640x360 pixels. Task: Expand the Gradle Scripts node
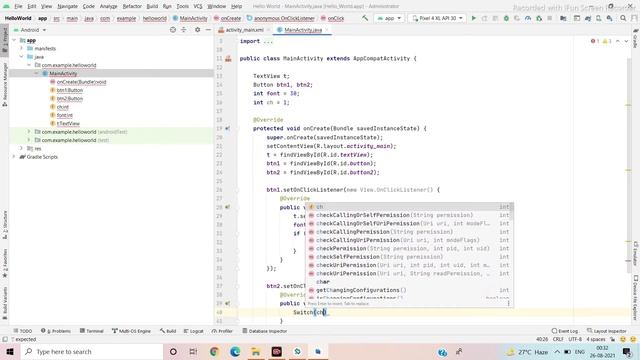[x=14, y=157]
